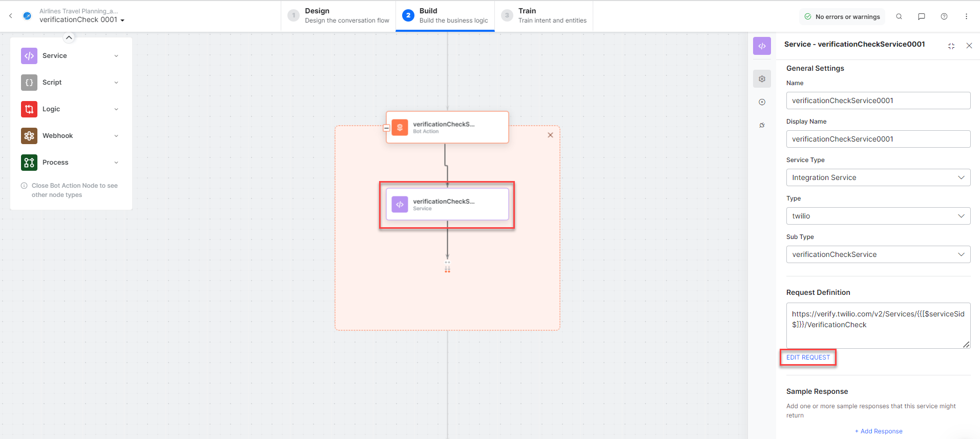Click the red Logic node icon
The image size is (980, 439).
click(x=29, y=109)
